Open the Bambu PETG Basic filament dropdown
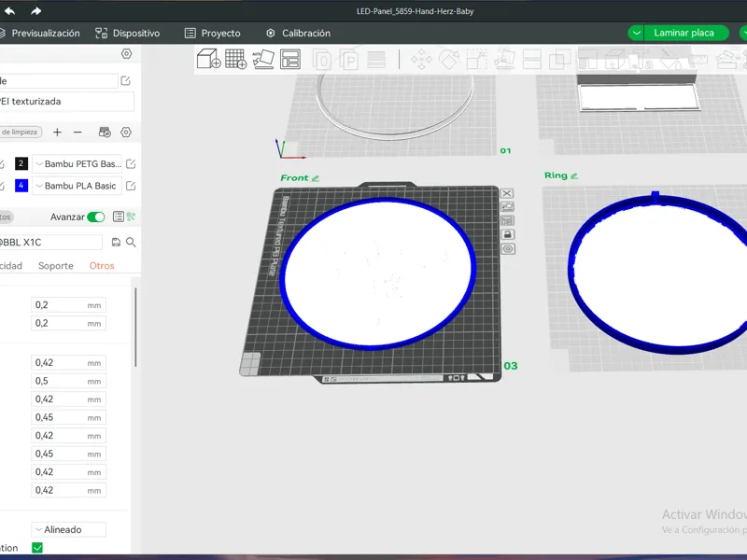Image resolution: width=747 pixels, height=560 pixels. coord(78,164)
